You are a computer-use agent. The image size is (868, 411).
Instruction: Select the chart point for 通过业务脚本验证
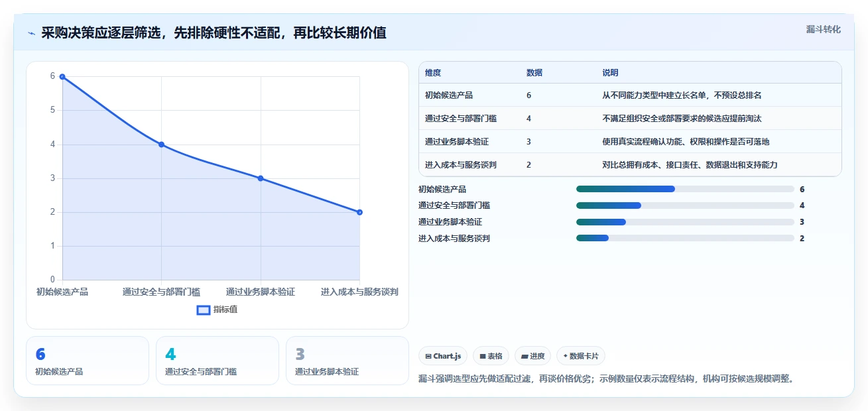click(261, 178)
